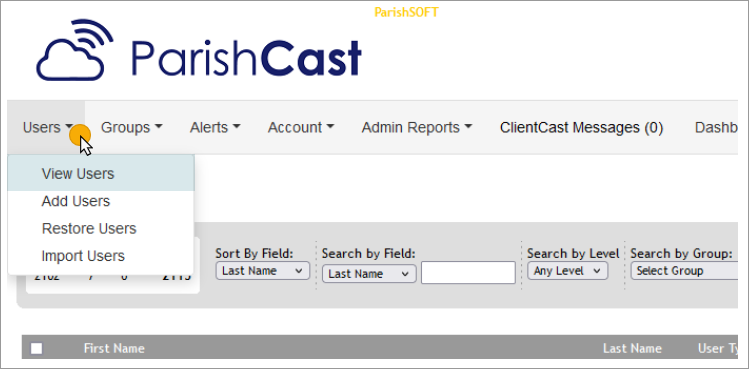This screenshot has height=369, width=749.
Task: Open the Search by Field dropdown
Action: tap(369, 274)
